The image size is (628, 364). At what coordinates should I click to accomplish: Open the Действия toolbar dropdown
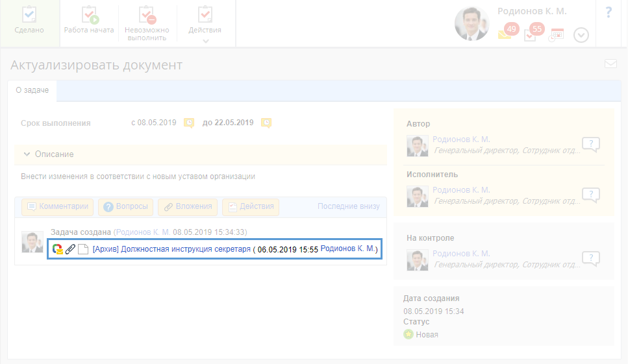205,23
